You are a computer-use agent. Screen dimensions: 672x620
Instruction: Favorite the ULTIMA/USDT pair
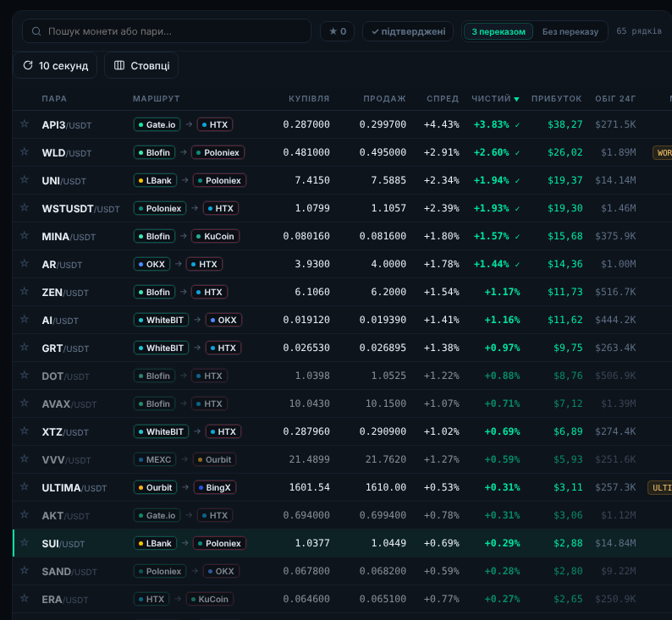[25, 486]
